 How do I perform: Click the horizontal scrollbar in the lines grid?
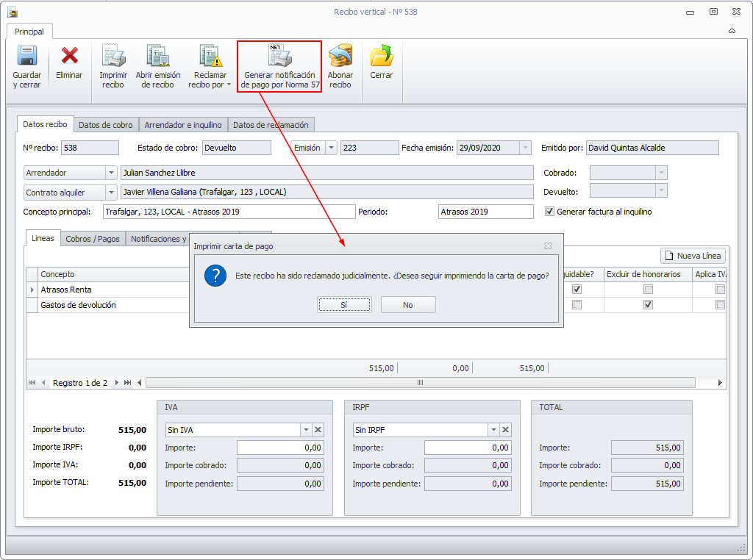coord(420,383)
